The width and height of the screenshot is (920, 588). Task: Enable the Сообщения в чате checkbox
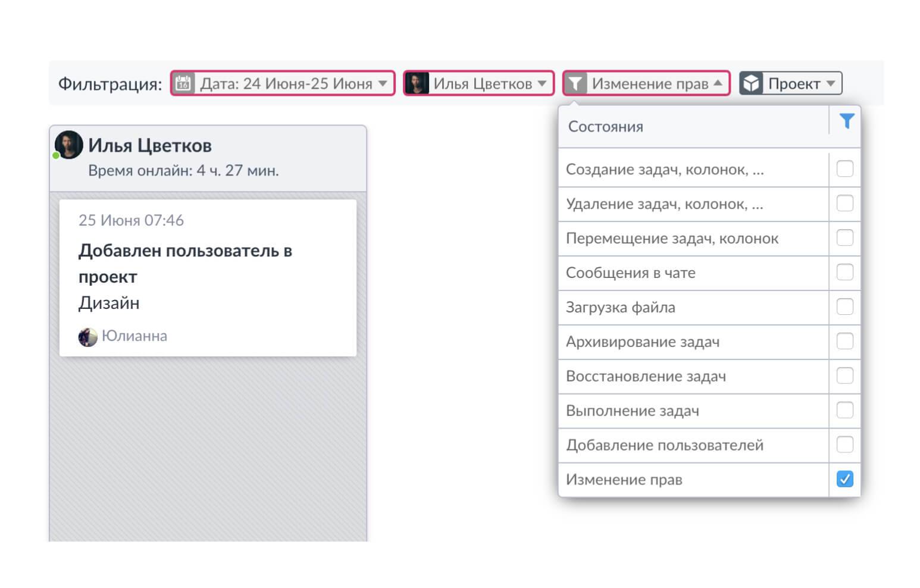(844, 273)
